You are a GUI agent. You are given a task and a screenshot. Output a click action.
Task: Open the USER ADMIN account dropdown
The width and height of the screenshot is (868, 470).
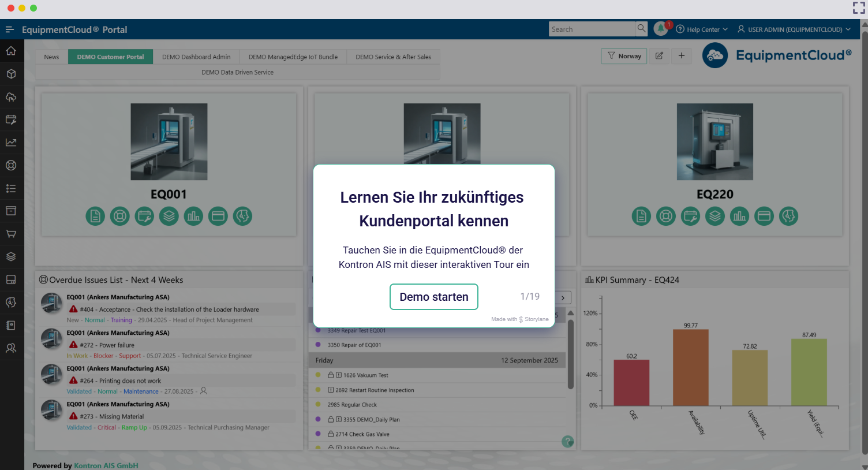tap(794, 29)
